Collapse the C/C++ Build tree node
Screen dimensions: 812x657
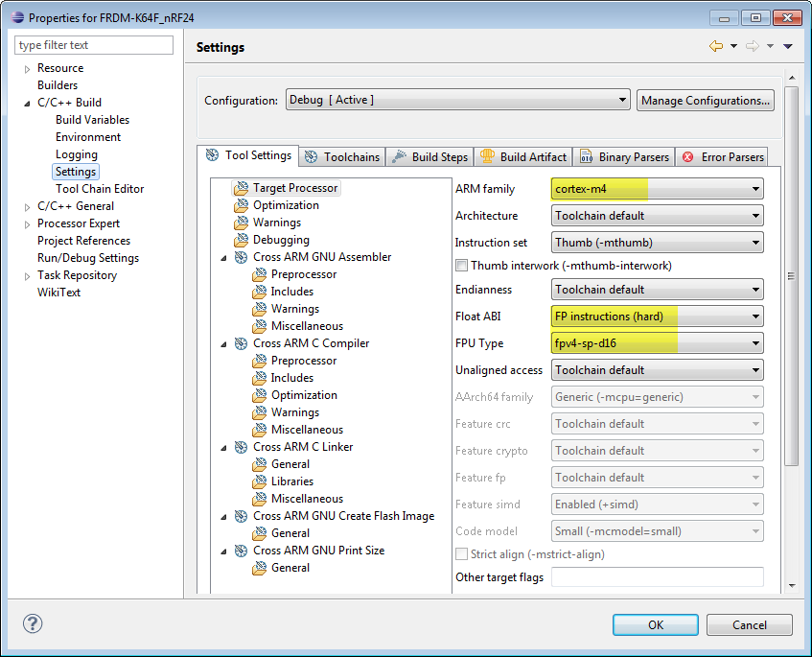(27, 103)
